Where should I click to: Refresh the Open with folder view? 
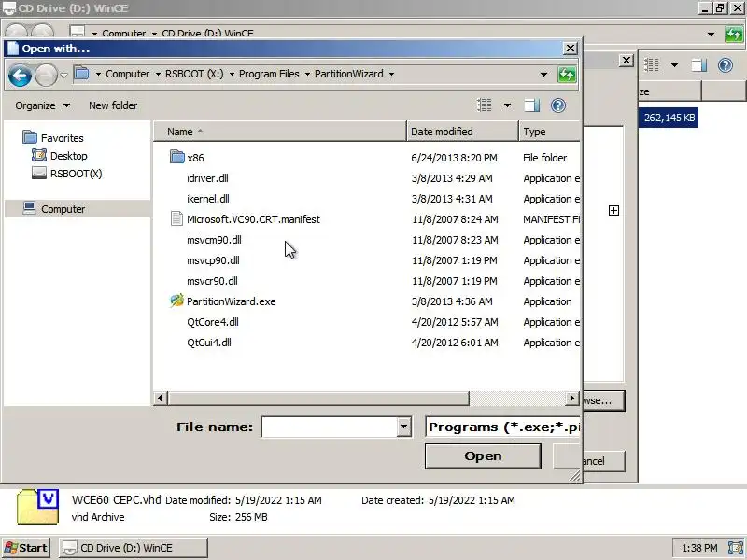click(x=567, y=75)
